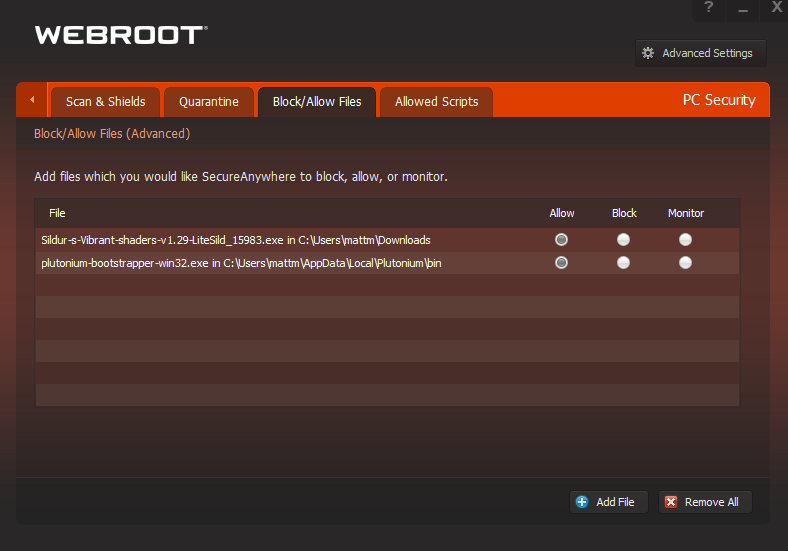The width and height of the screenshot is (788, 551).
Task: Click the Allow column header
Action: pyautogui.click(x=561, y=213)
